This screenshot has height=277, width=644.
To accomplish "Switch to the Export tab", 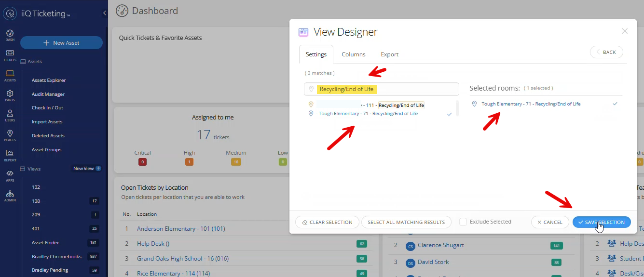I will tap(389, 54).
